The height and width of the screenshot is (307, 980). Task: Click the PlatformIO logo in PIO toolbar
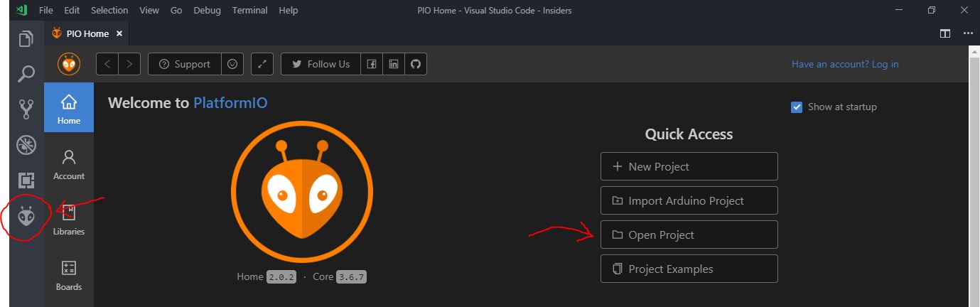click(69, 64)
